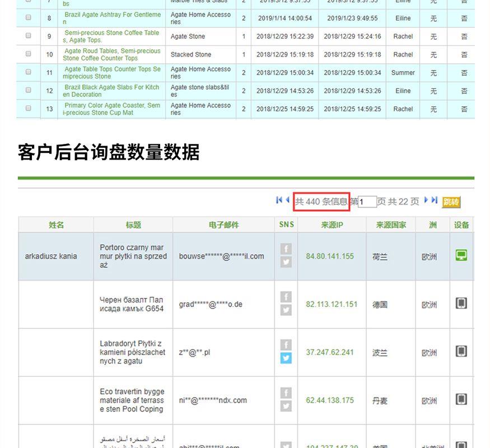Click mobile device icon in the 82.113.121.151 row
490x448 pixels.
coord(461,304)
